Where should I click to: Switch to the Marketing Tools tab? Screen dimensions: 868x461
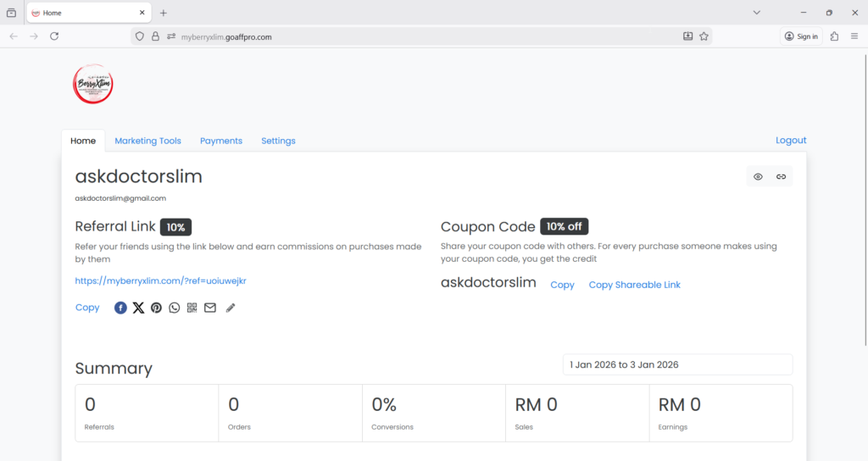click(x=147, y=141)
